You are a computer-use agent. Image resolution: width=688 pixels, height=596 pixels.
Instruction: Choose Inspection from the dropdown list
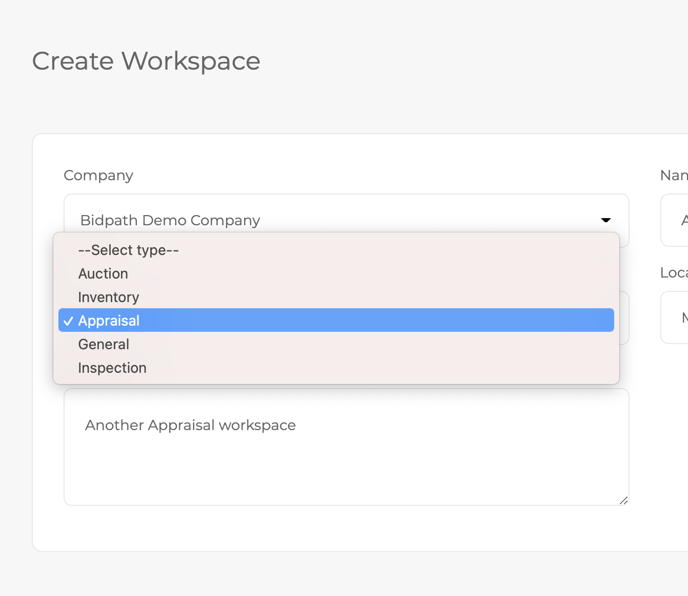point(336,368)
